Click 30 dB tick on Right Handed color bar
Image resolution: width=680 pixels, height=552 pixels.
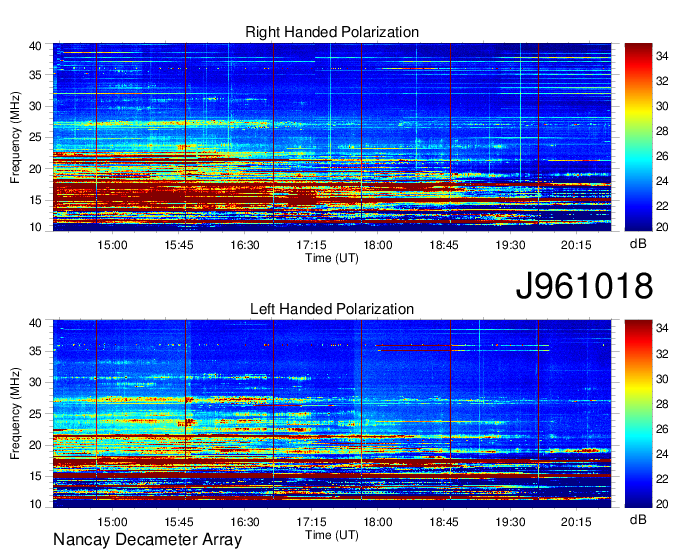pos(662,106)
